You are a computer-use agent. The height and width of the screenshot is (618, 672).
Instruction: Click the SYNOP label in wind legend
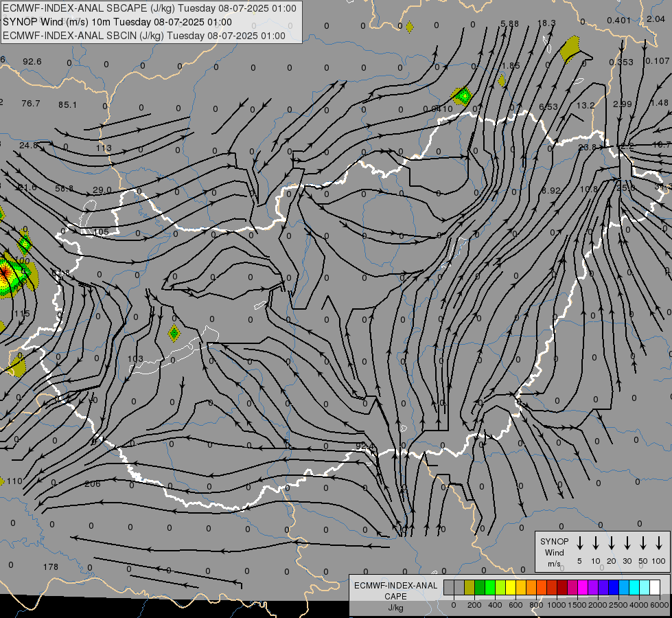pyautogui.click(x=555, y=541)
